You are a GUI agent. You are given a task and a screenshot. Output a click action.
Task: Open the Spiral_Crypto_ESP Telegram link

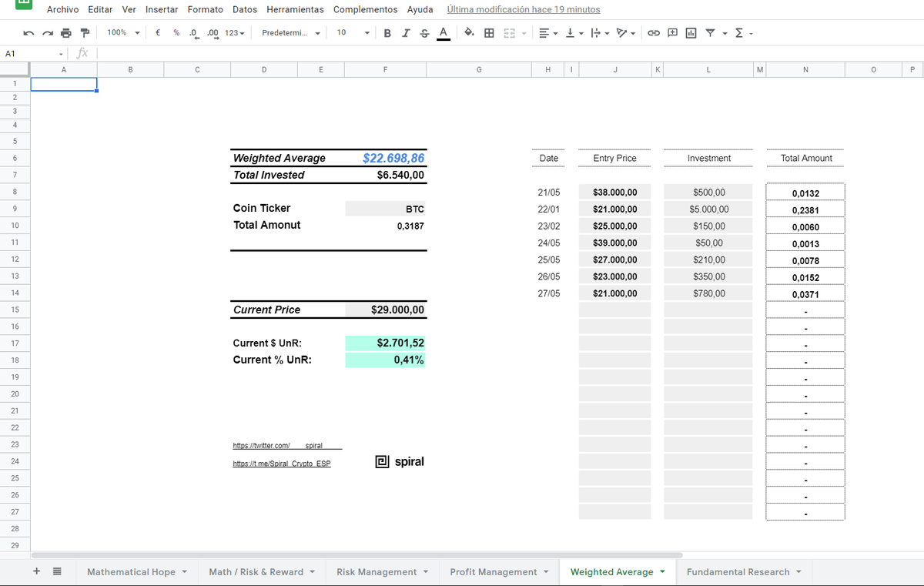[282, 464]
